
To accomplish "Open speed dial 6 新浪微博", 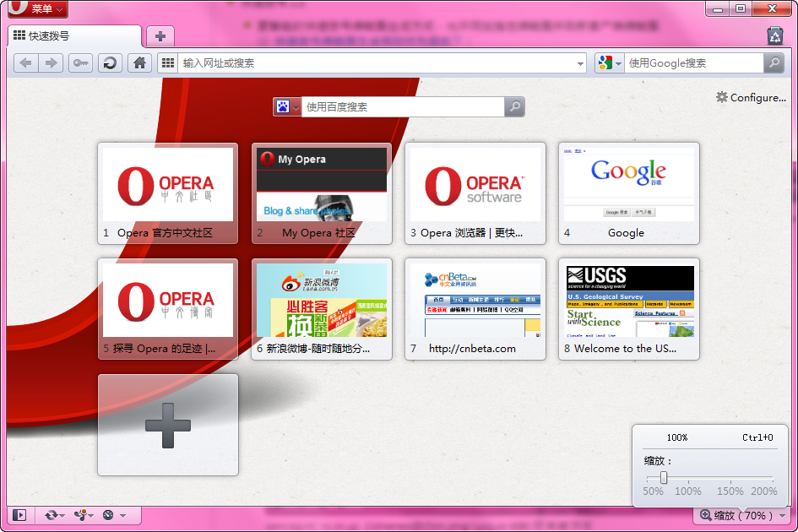I will point(322,309).
